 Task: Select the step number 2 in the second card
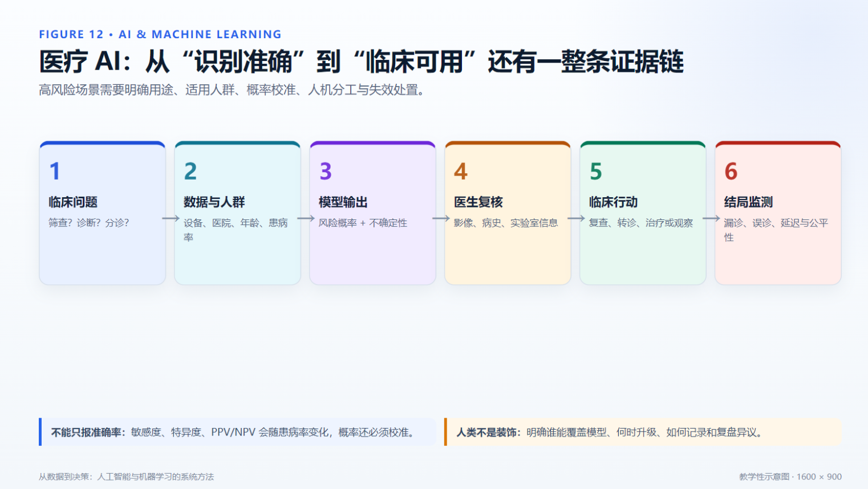point(190,171)
